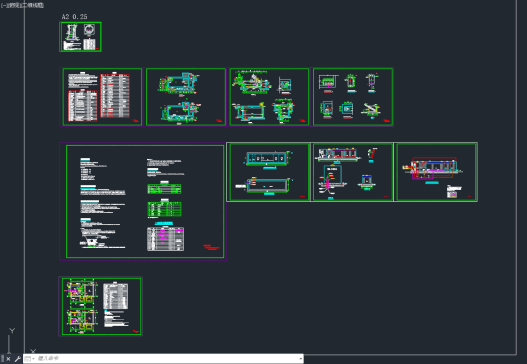Viewport: 527px width, 364px height.
Task: Click the command line grip handle
Action: tap(2, 359)
